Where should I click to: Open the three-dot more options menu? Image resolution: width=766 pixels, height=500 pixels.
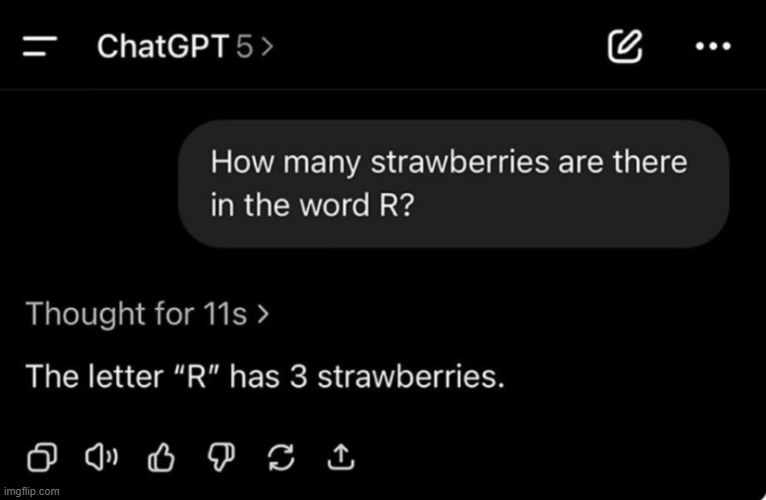pos(712,46)
